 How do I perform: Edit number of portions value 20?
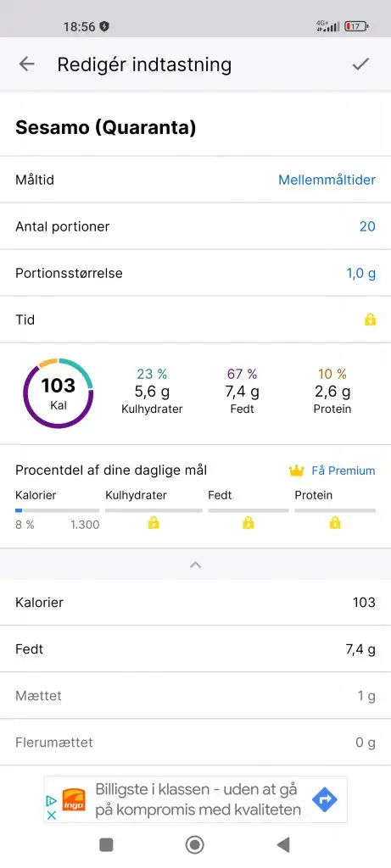point(367,226)
